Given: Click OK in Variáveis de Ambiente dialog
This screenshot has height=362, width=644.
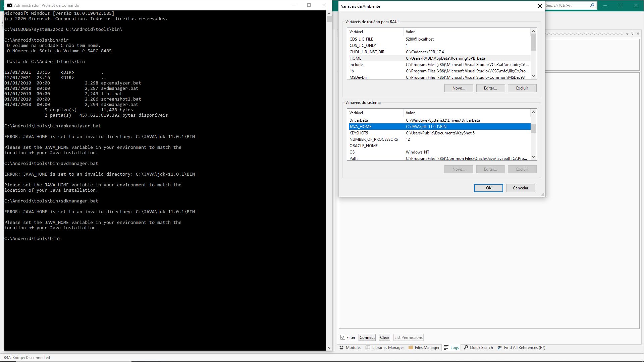Looking at the screenshot, I should point(488,188).
